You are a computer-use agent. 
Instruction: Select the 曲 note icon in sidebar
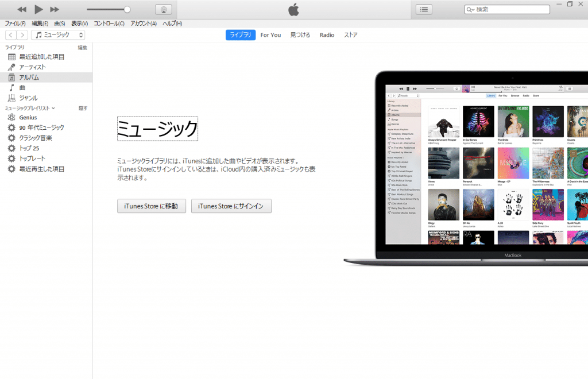click(11, 88)
